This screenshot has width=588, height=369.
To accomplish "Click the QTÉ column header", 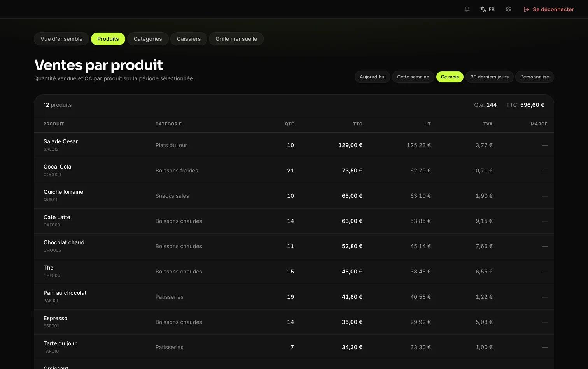I will (x=289, y=124).
